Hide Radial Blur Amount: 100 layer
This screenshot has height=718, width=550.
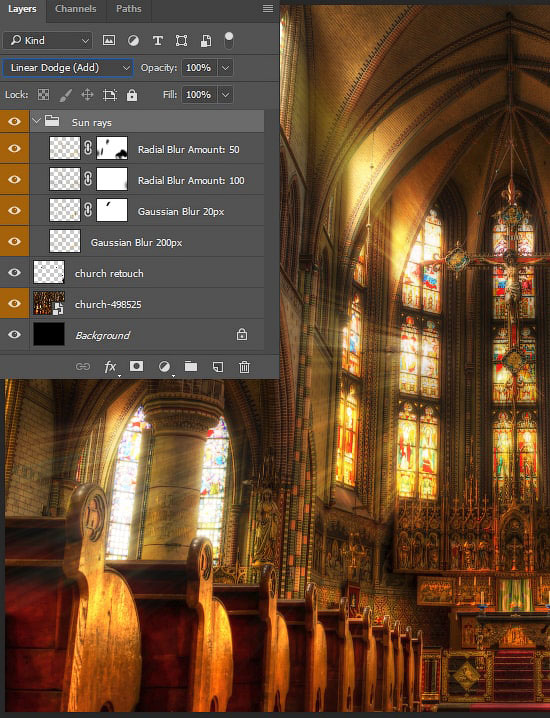(x=14, y=179)
